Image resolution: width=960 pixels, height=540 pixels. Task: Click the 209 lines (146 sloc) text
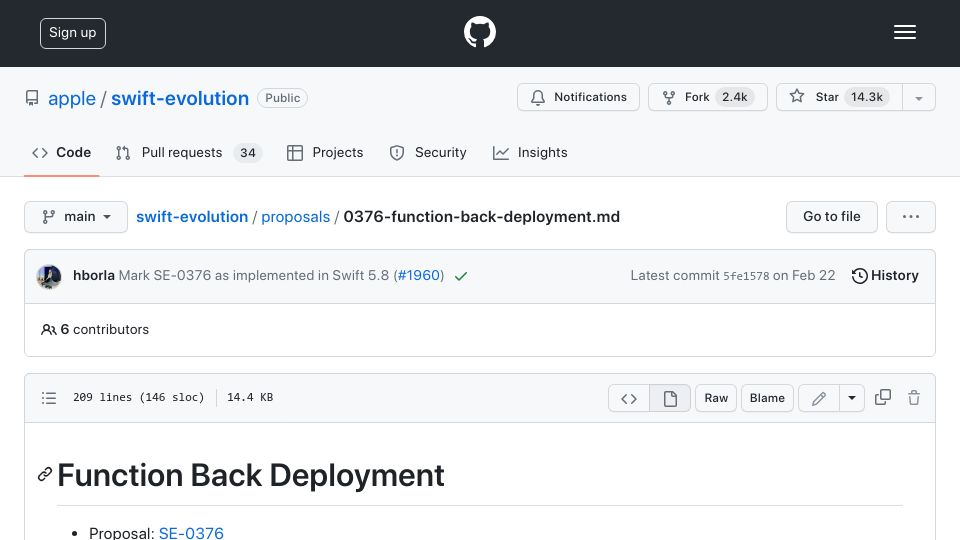(138, 397)
